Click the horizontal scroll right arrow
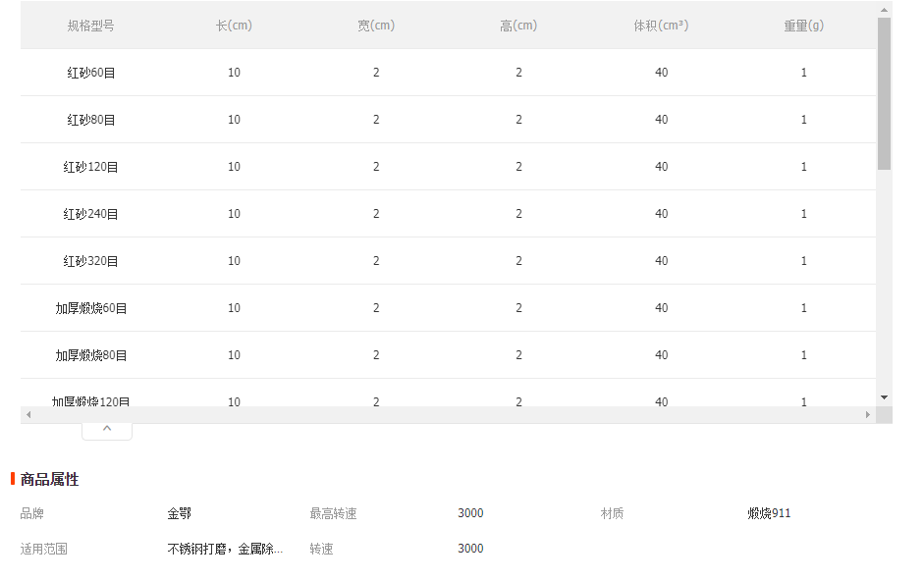Screen dimensions: 924x581 tap(868, 415)
